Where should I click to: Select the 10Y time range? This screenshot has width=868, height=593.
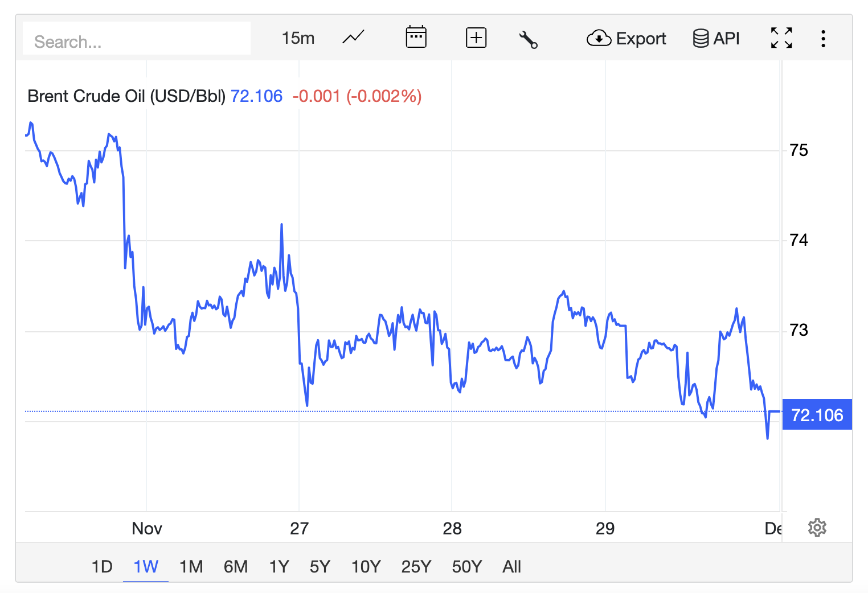(x=366, y=567)
